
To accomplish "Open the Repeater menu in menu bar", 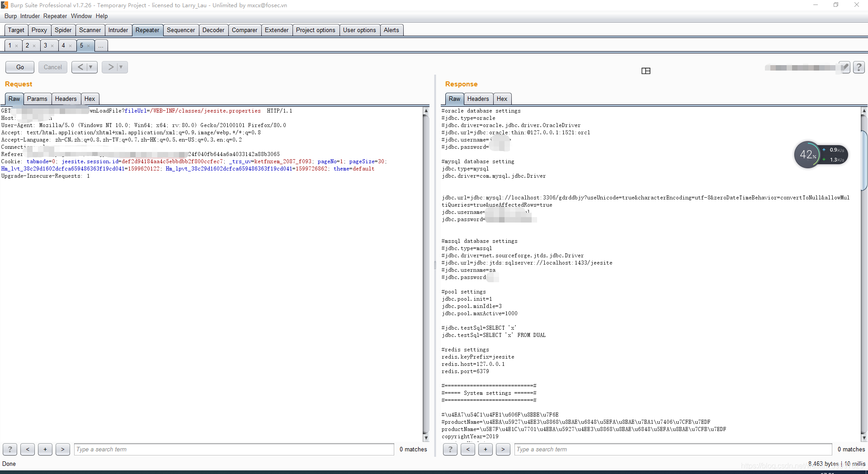I will 55,16.
